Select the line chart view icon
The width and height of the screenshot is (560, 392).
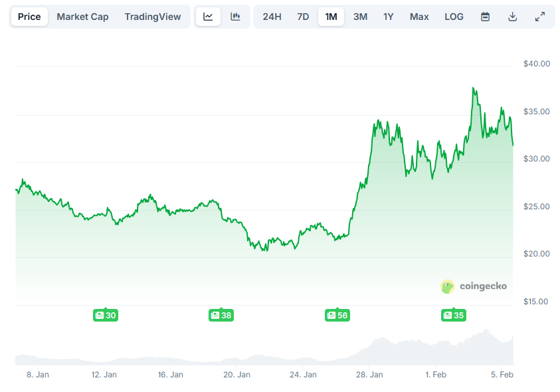coord(208,16)
